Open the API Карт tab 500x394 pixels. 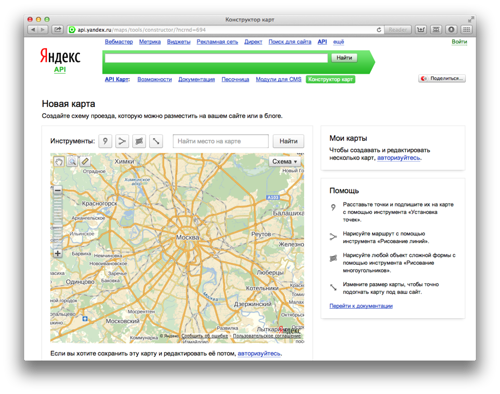pyautogui.click(x=117, y=79)
